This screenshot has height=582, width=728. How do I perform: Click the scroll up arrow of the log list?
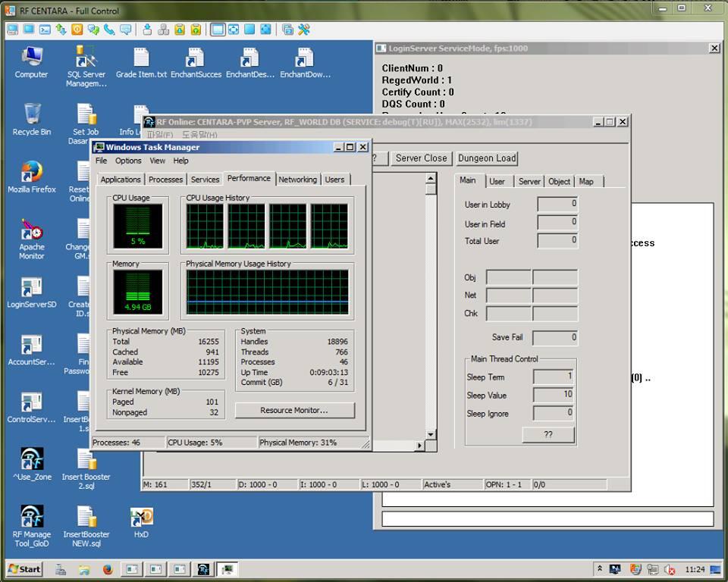431,178
